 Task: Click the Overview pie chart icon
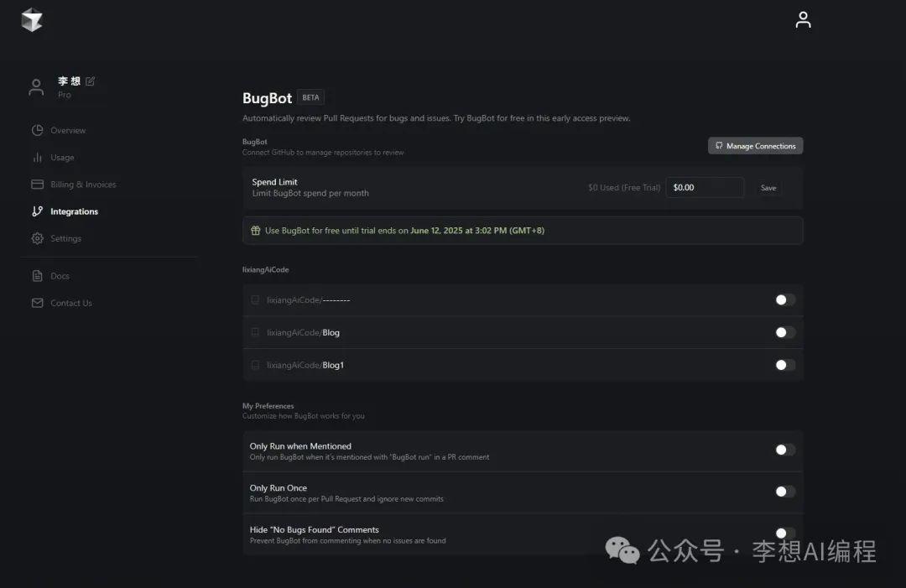(37, 130)
